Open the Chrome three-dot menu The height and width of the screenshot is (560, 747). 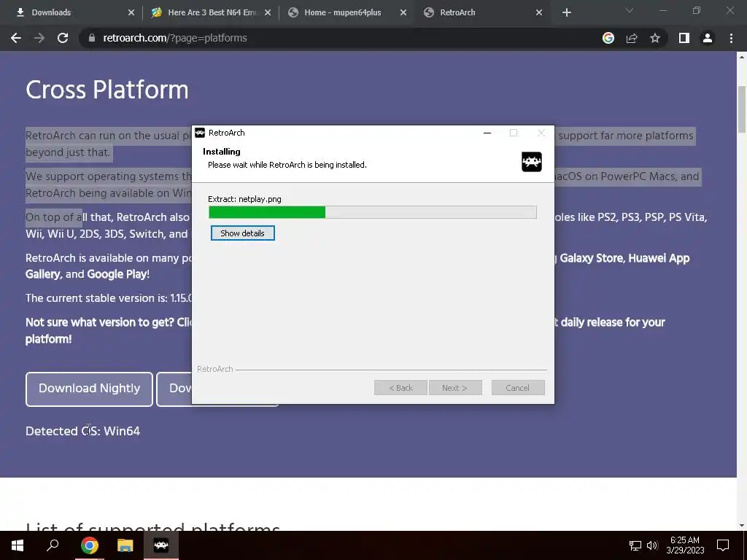[731, 38]
